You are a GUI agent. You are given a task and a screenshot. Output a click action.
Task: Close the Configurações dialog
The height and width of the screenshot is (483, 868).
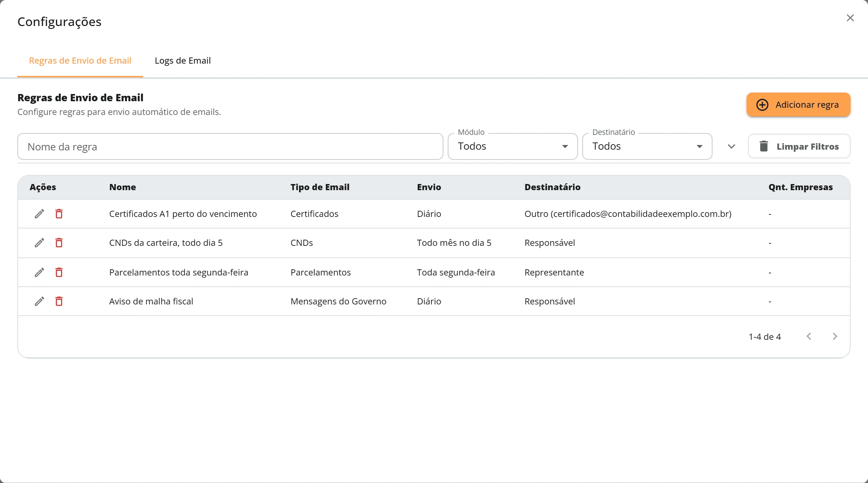(x=850, y=18)
